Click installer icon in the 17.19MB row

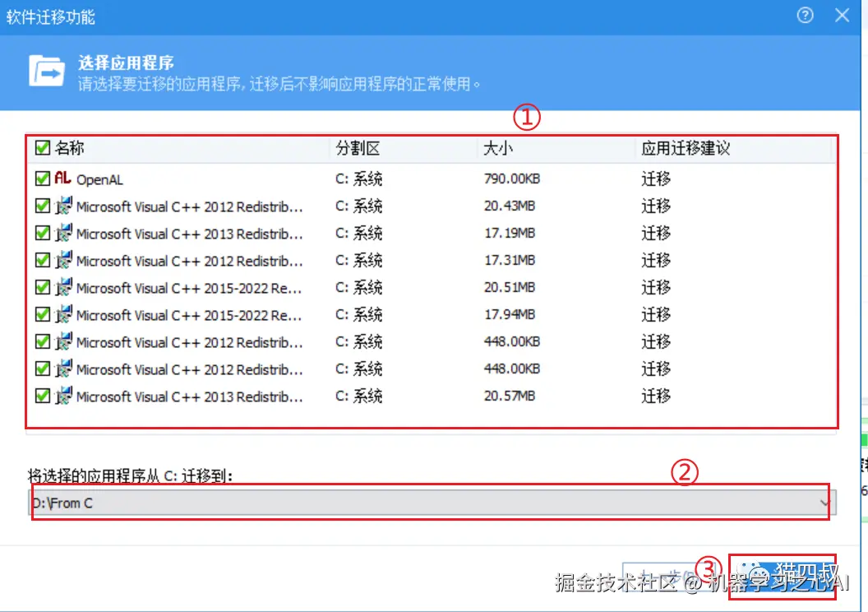(x=63, y=233)
